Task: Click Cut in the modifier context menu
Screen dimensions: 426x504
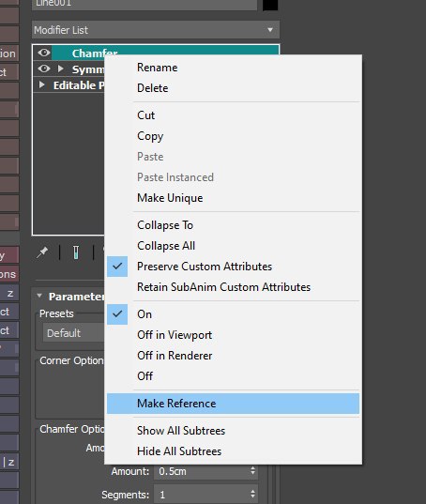Action: 233,115
